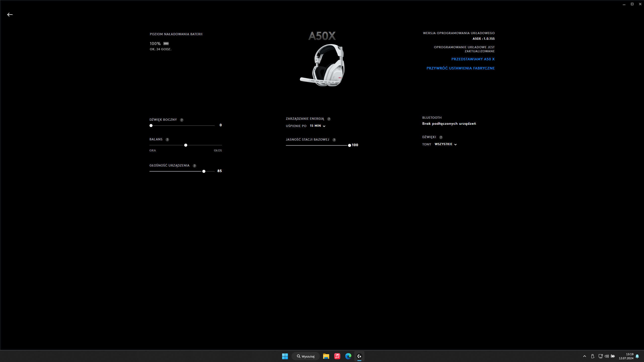The height and width of the screenshot is (362, 644).
Task: Expand the Tony Wszystkie dropdown
Action: tap(446, 144)
